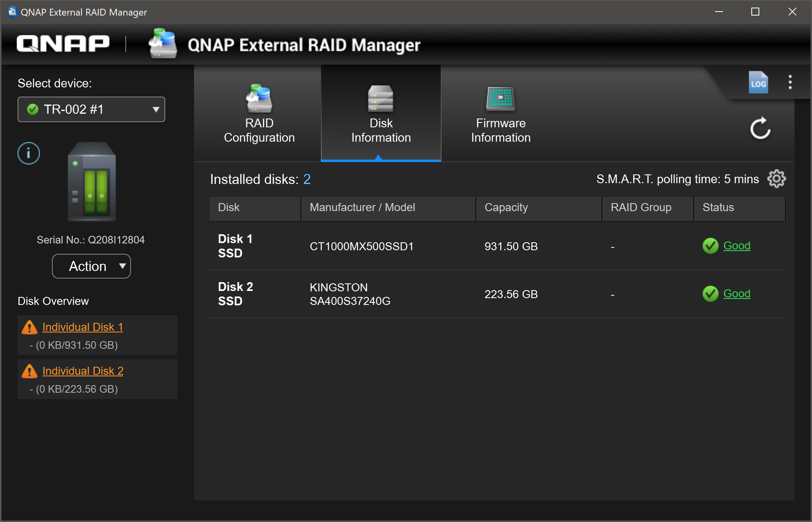Screen dimensions: 812x522
Task: Click the LOG viewer icon
Action: pos(758,83)
